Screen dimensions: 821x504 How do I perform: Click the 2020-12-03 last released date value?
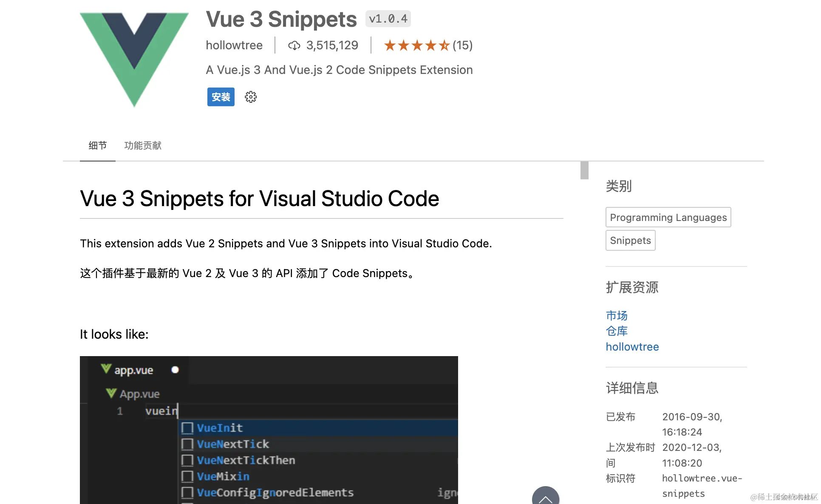[692, 455]
